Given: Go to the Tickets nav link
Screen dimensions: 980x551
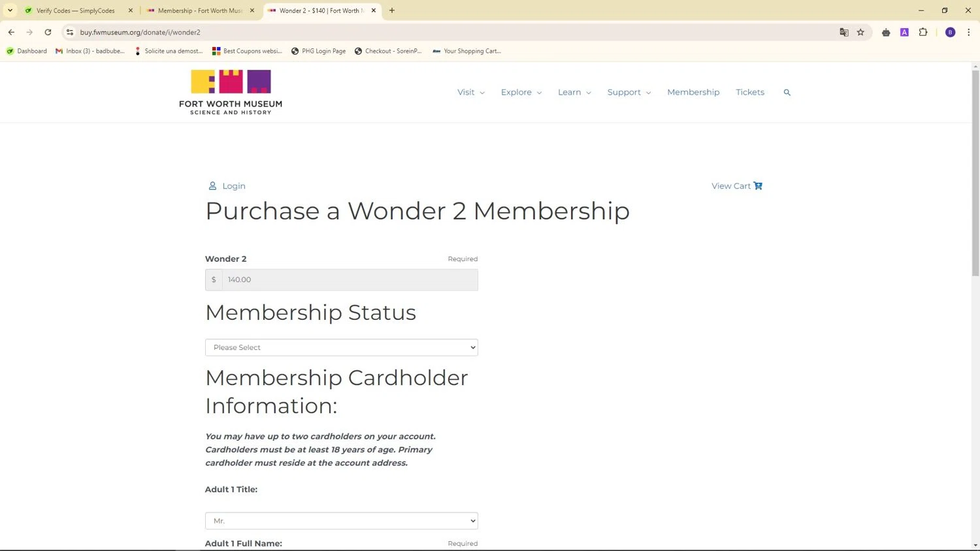Looking at the screenshot, I should [750, 93].
